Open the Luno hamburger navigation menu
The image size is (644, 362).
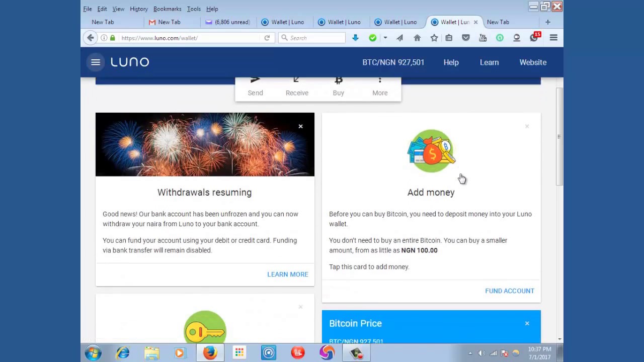[x=96, y=62]
